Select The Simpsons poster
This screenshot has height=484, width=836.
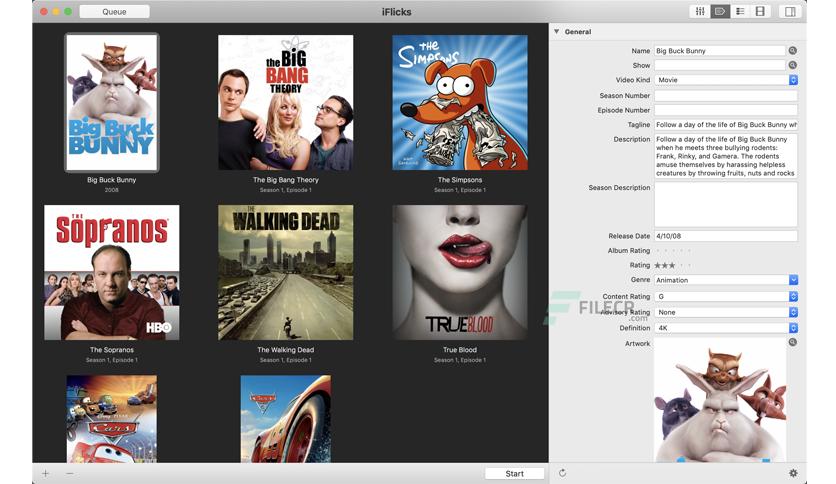(460, 102)
